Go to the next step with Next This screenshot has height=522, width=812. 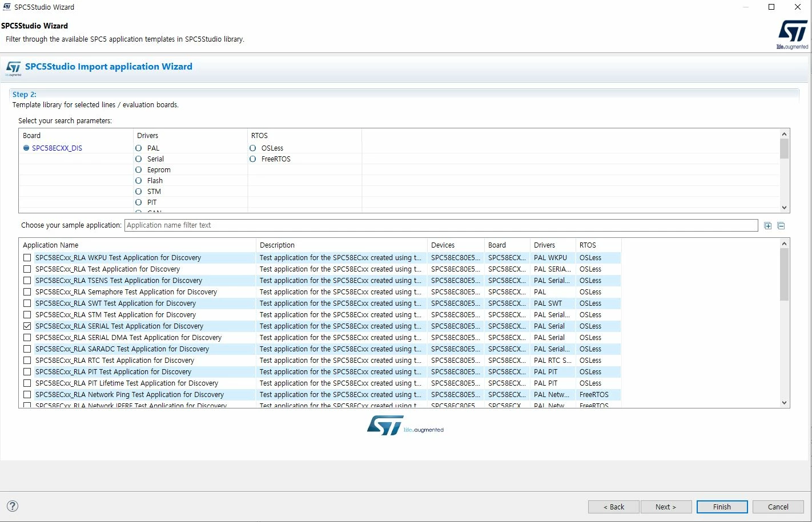pos(666,507)
